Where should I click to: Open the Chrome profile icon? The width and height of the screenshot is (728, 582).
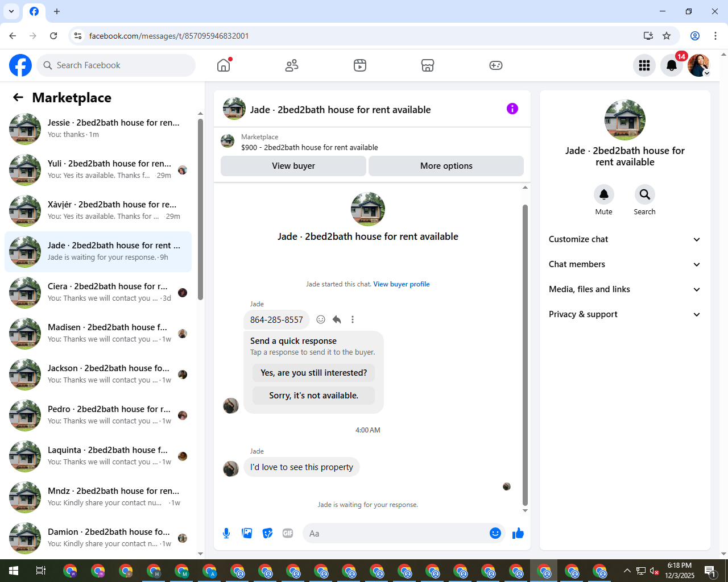click(695, 36)
